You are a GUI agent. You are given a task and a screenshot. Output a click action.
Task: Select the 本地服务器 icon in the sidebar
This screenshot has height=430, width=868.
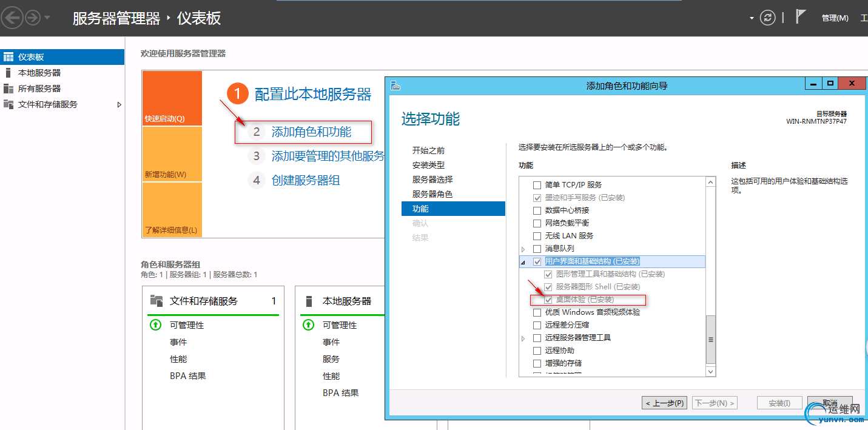click(x=8, y=73)
